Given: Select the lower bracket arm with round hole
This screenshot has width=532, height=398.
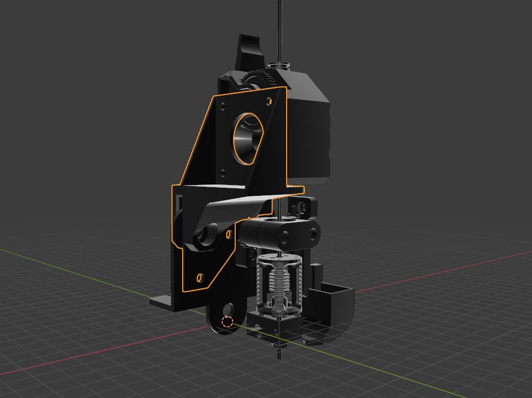Looking at the screenshot, I should click(206, 234).
